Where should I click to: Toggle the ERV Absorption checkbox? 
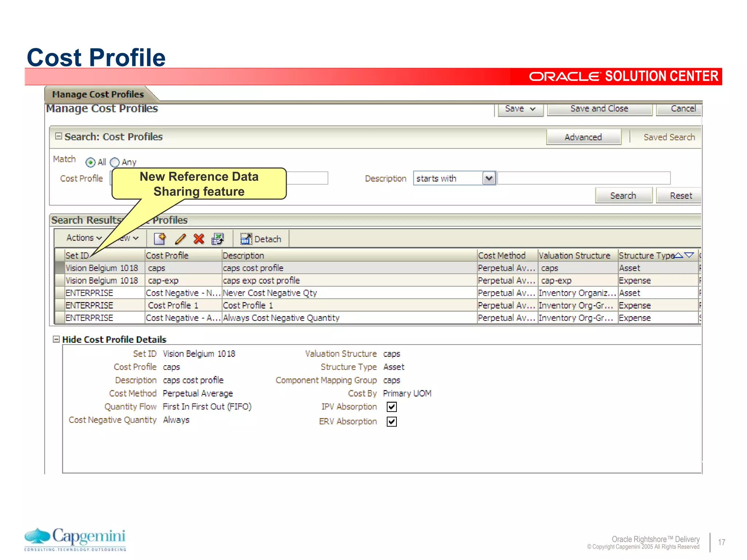pyautogui.click(x=392, y=421)
